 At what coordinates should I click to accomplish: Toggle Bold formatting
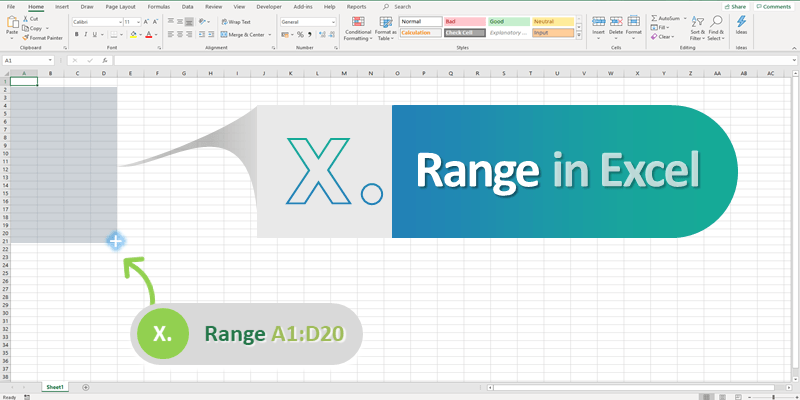(x=77, y=35)
